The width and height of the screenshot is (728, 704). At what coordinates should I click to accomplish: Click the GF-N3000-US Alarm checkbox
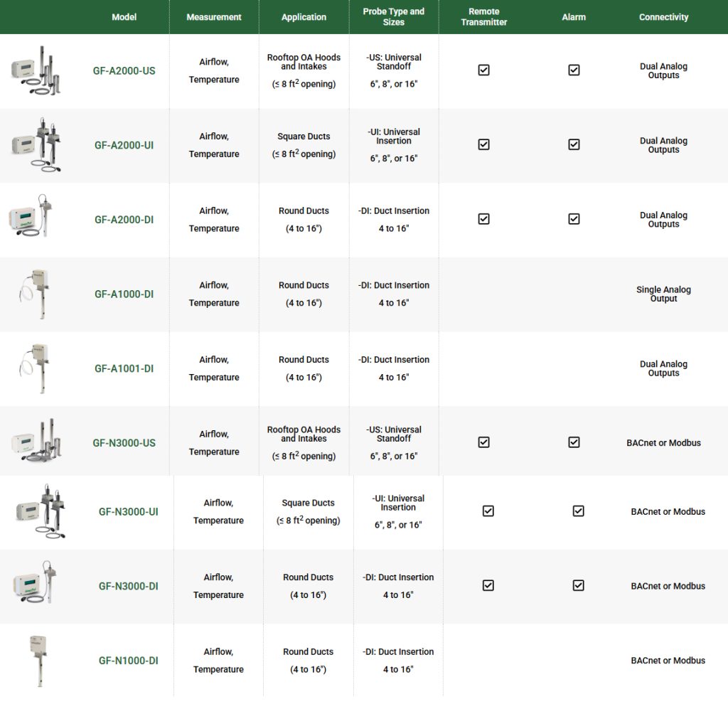click(x=574, y=442)
